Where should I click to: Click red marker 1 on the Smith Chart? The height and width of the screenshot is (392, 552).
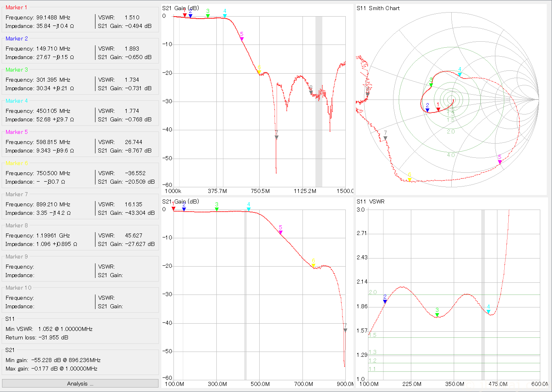click(x=438, y=110)
